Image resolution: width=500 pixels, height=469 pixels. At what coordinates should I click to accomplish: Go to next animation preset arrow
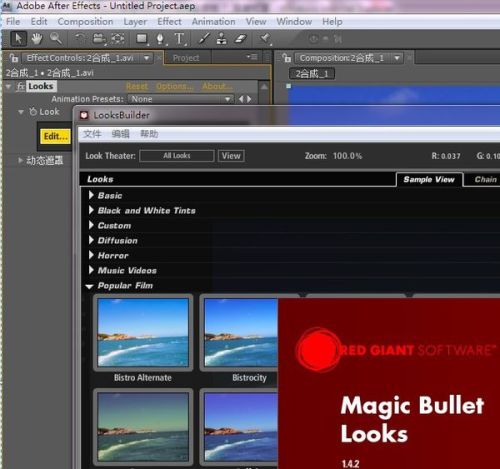click(249, 99)
